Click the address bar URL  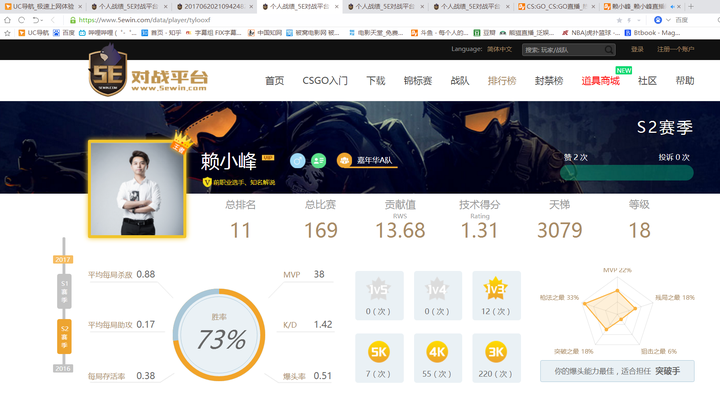[145, 20]
